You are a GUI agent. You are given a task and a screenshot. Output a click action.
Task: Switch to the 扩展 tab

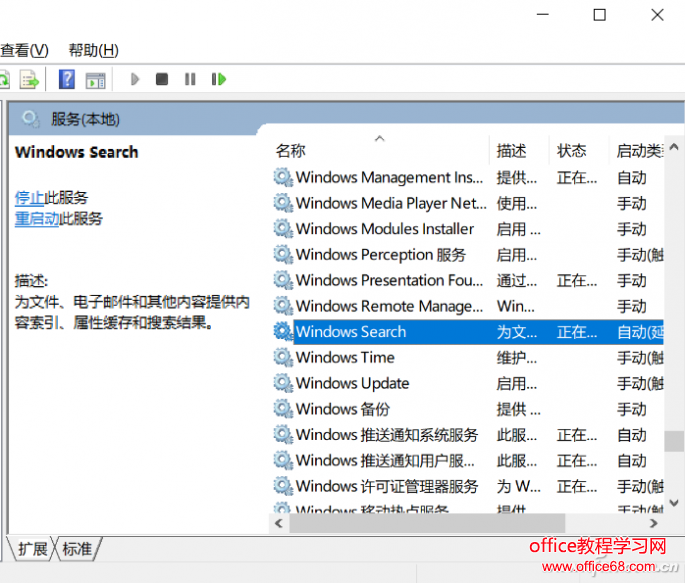[32, 549]
